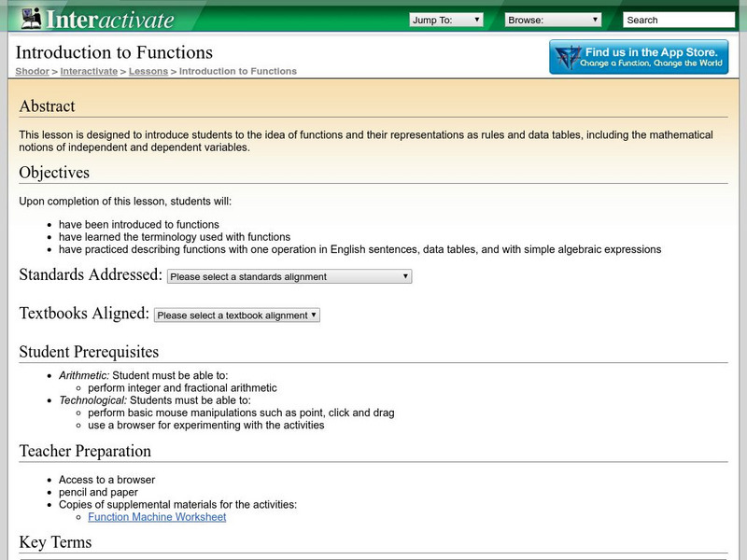Open the Function Machine Worksheet link
This screenshot has height=560, width=747.
click(x=157, y=517)
